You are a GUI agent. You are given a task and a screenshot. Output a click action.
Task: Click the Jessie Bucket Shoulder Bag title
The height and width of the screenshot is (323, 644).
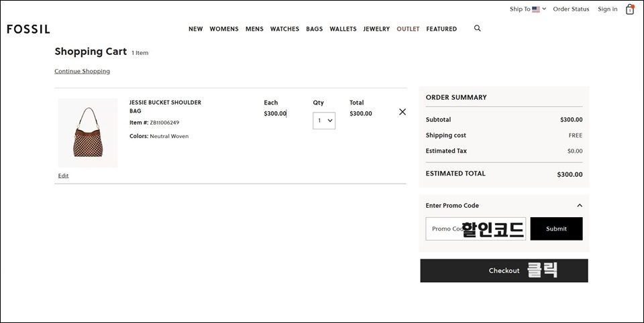tap(165, 107)
